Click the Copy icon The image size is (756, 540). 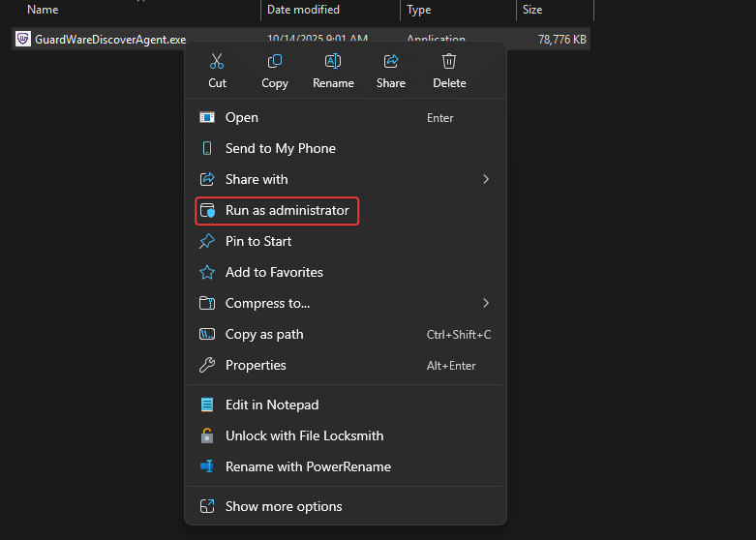point(275,62)
